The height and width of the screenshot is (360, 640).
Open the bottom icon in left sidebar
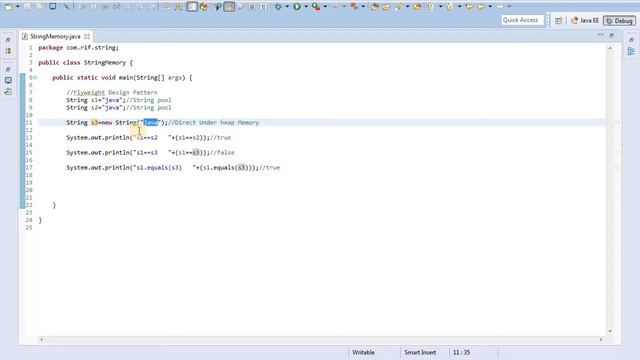click(x=8, y=91)
